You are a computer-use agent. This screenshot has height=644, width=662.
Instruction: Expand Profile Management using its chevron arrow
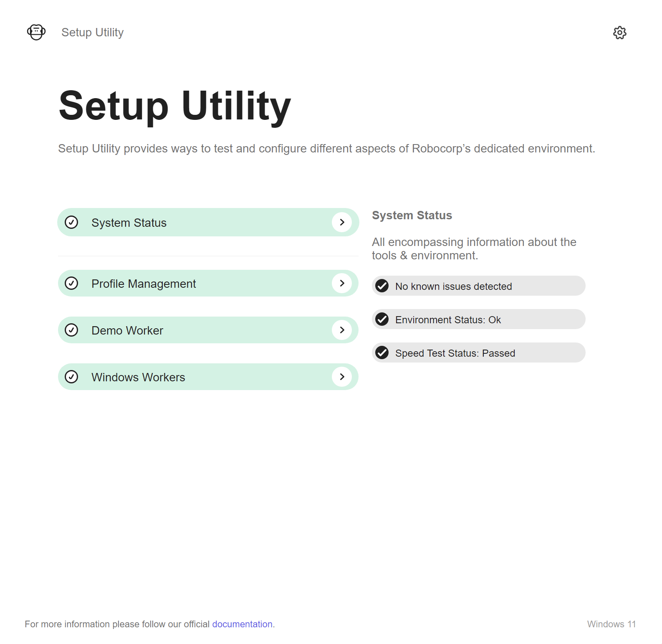(x=342, y=283)
